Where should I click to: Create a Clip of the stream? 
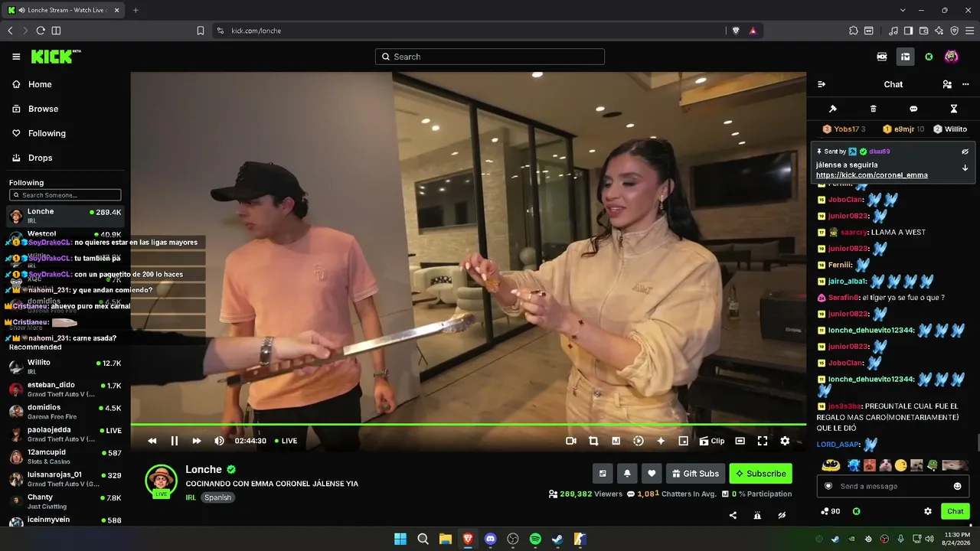712,441
